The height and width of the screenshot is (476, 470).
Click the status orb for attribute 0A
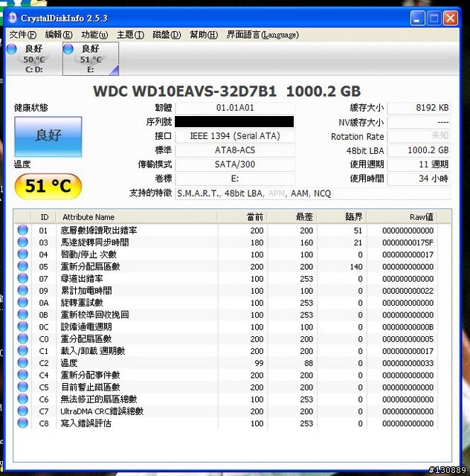coord(23,303)
